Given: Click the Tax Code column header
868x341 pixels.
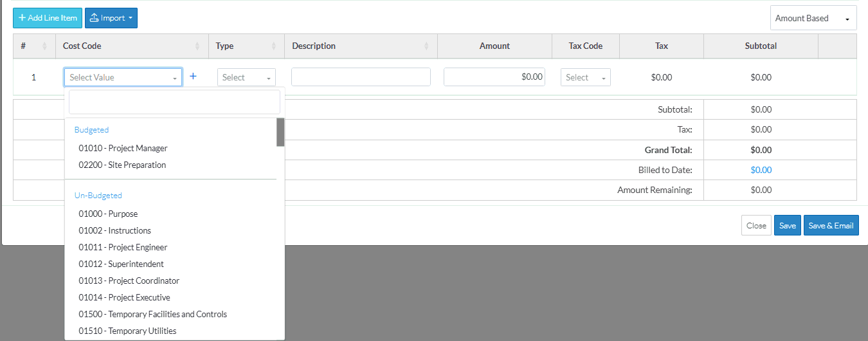Looking at the screenshot, I should (x=586, y=46).
